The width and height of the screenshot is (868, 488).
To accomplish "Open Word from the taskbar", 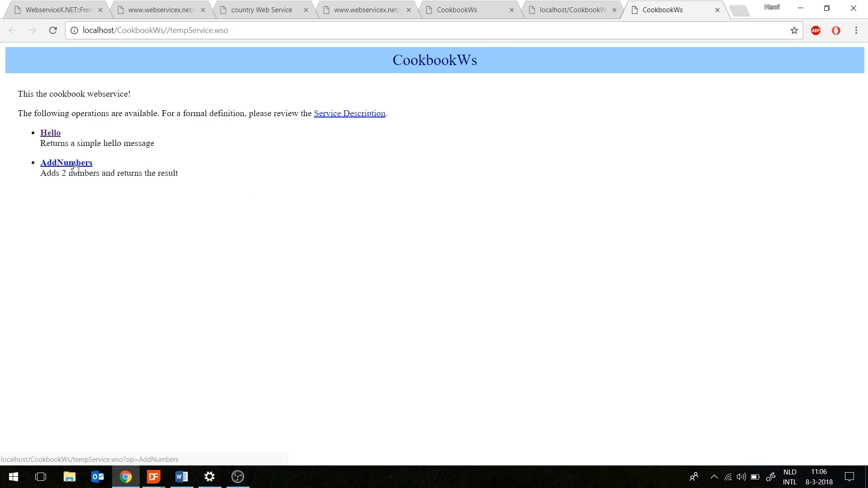I will coord(182,477).
